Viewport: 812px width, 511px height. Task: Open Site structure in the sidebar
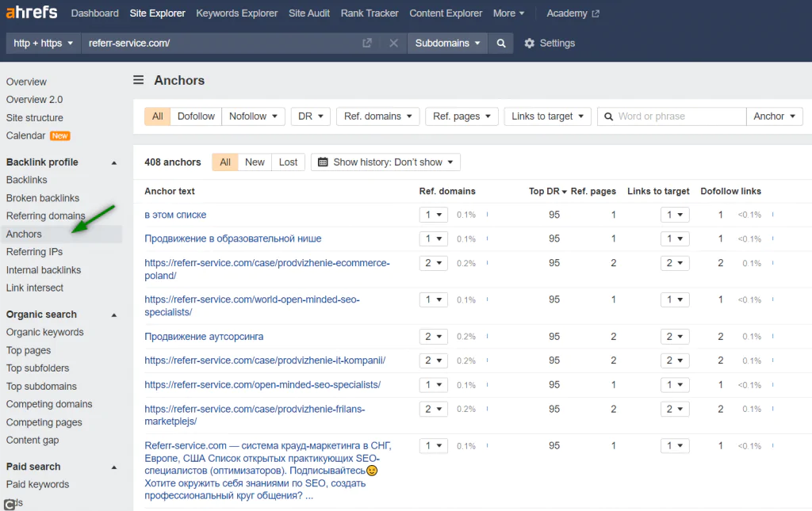point(35,118)
